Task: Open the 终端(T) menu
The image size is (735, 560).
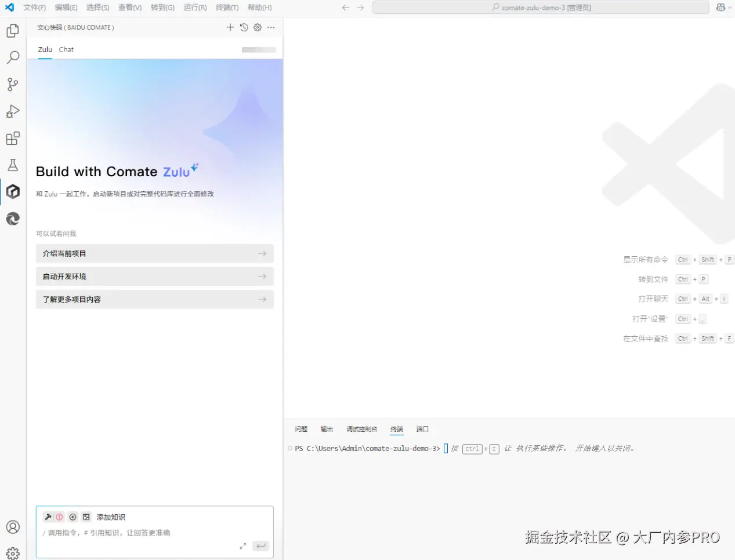Action: pos(227,8)
